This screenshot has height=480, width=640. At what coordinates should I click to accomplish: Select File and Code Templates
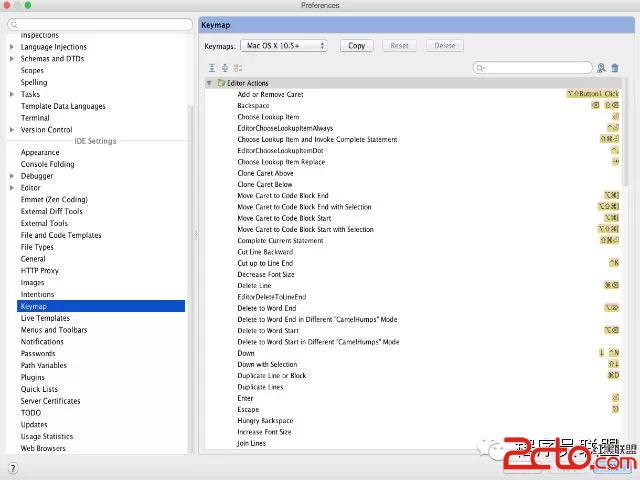point(61,235)
